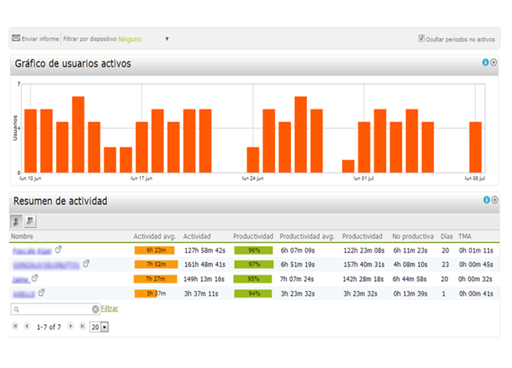
Task: Go to the previous page of results
Action: coord(27,326)
